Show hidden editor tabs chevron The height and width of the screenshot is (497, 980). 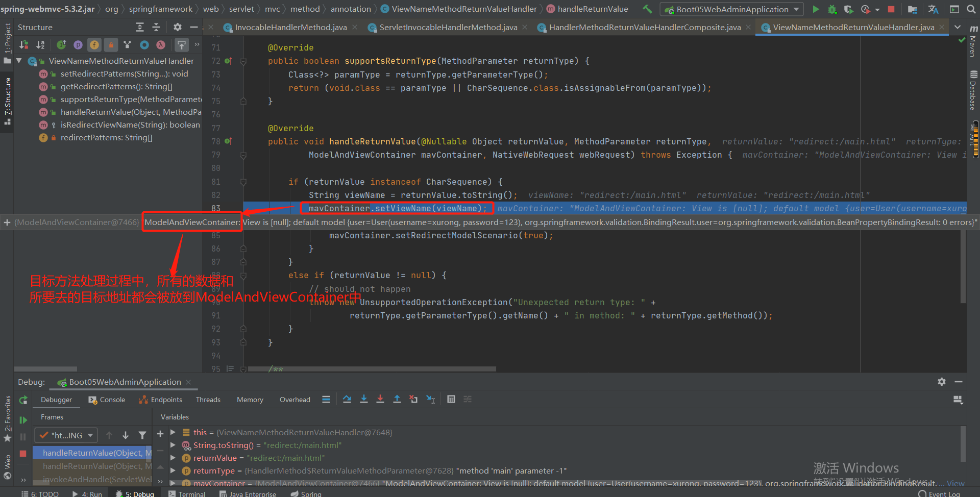tap(958, 27)
